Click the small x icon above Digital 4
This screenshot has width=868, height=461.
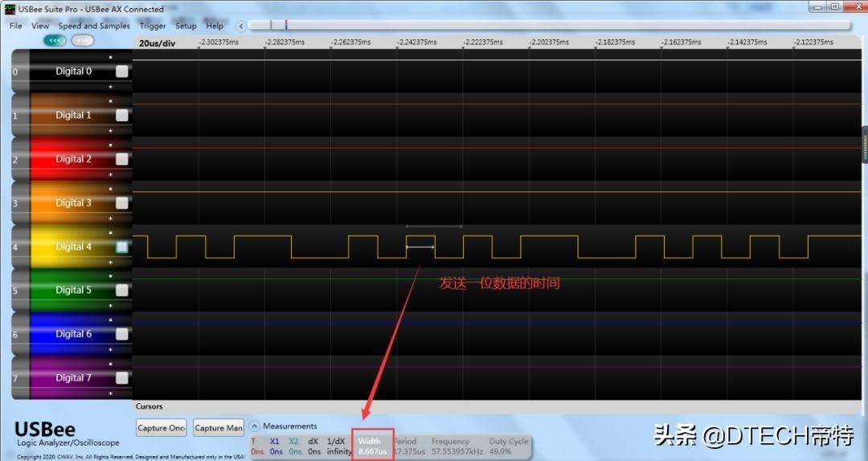110,233
